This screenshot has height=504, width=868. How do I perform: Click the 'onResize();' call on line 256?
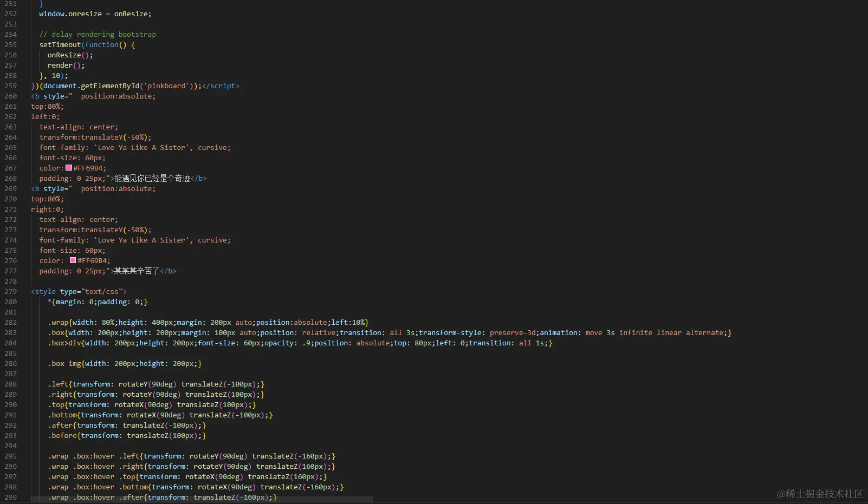[x=70, y=55]
